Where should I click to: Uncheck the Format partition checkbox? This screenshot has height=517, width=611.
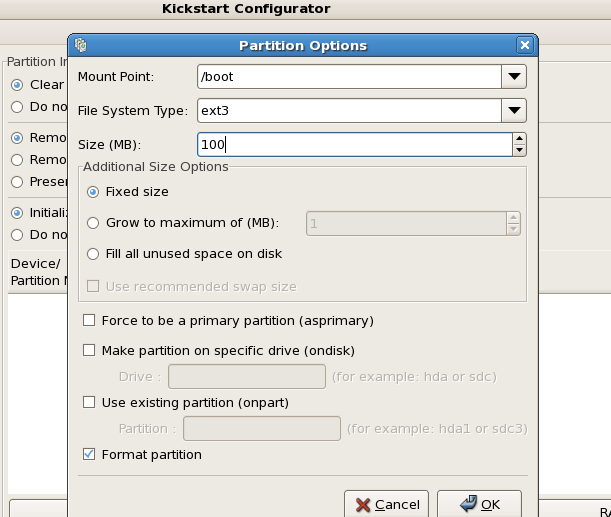pyautogui.click(x=89, y=454)
